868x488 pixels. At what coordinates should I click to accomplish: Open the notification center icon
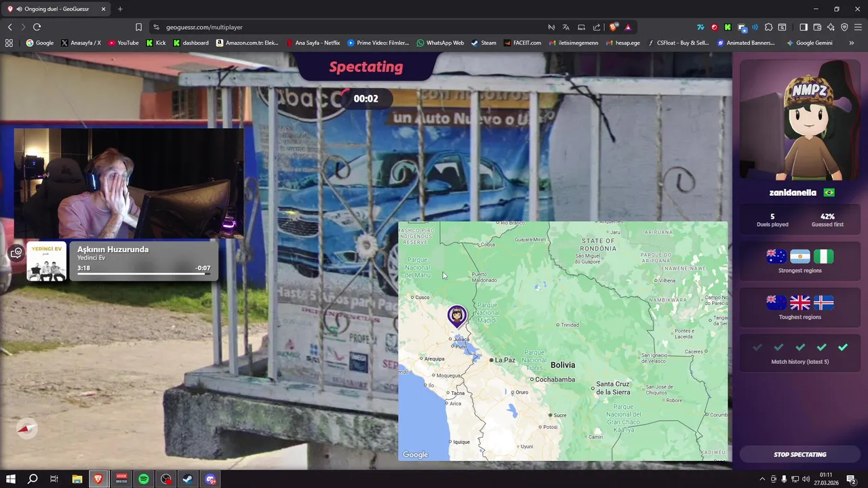[851, 479]
